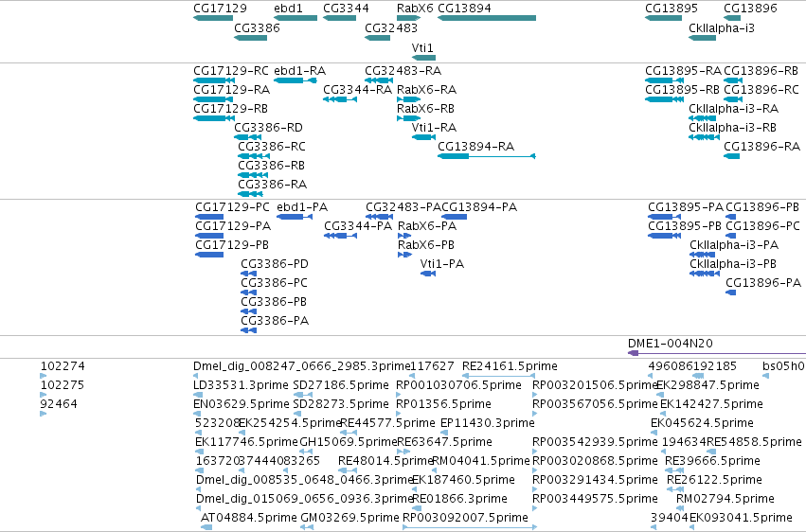
Task: Click protein CG13894-PA label
Action: pyautogui.click(x=479, y=207)
